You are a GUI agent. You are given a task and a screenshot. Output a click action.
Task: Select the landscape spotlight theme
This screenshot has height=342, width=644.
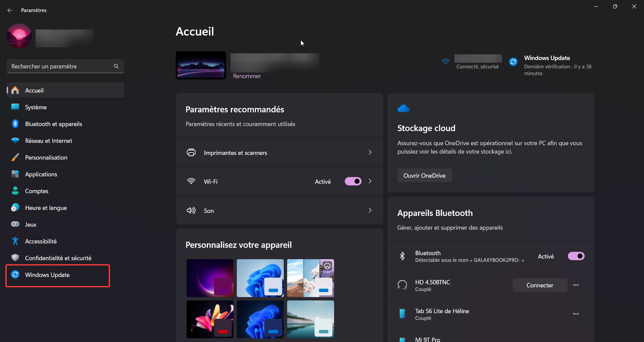tap(311, 278)
